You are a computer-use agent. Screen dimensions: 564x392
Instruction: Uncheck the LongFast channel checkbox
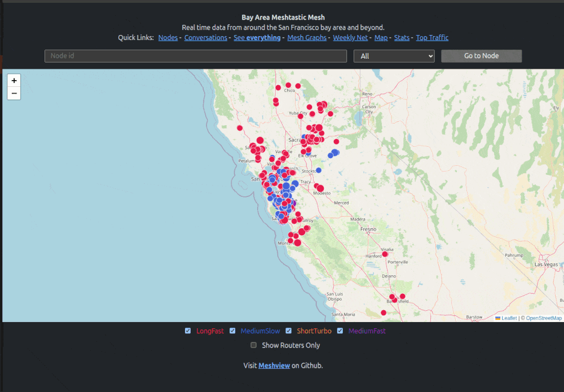[188, 331]
